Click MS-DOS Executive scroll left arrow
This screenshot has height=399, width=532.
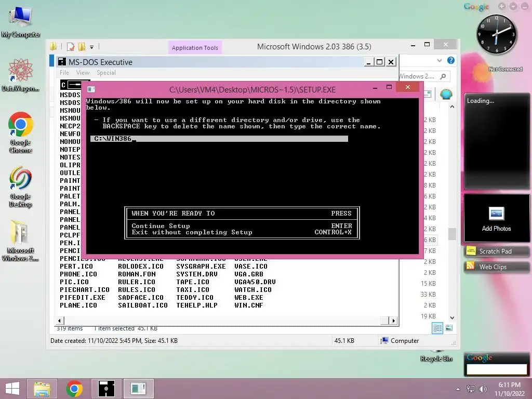pyautogui.click(x=59, y=321)
